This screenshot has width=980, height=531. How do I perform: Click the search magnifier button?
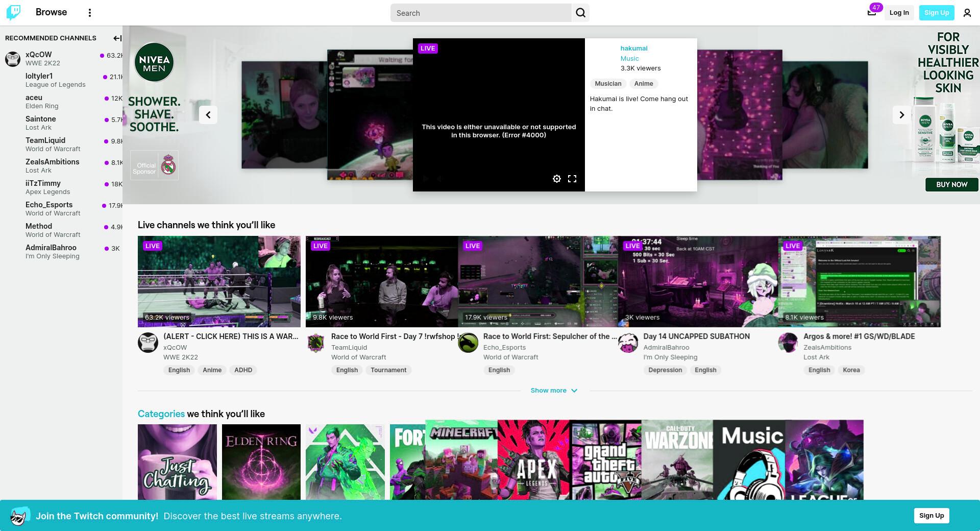click(x=580, y=13)
